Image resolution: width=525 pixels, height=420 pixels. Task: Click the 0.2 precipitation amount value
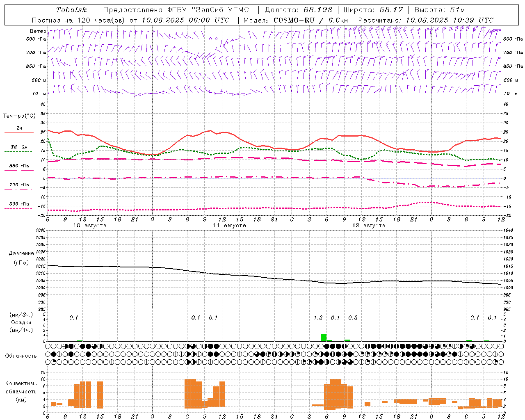coord(353,317)
